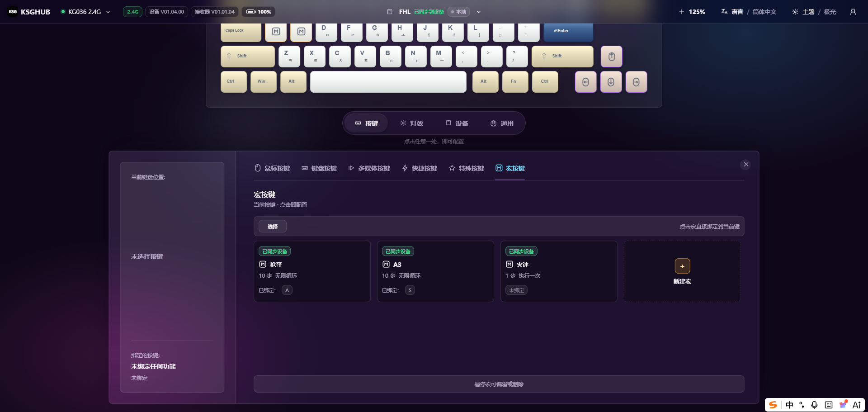The height and width of the screenshot is (412, 868).
Task: Click the punctuation mode icon in IME bar
Action: (x=802, y=405)
